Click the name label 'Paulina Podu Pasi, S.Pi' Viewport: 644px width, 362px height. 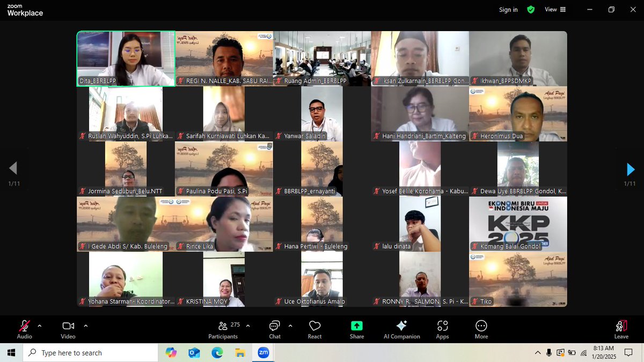pyautogui.click(x=217, y=191)
